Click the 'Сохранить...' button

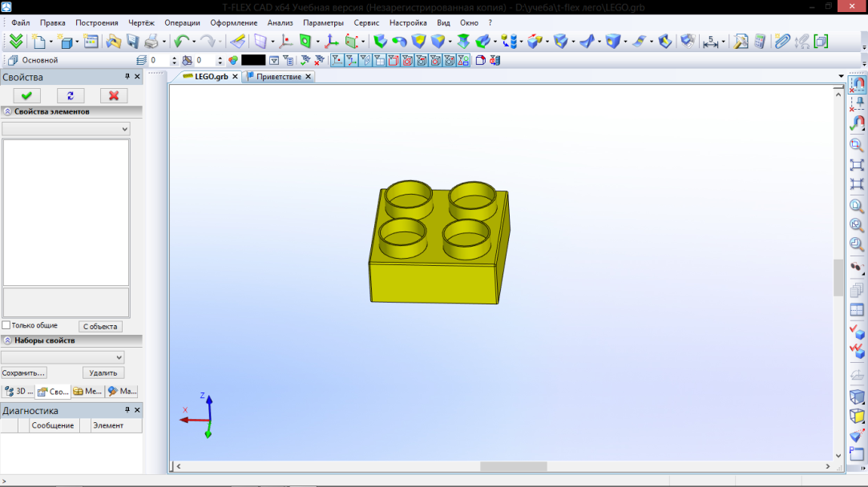(x=24, y=373)
